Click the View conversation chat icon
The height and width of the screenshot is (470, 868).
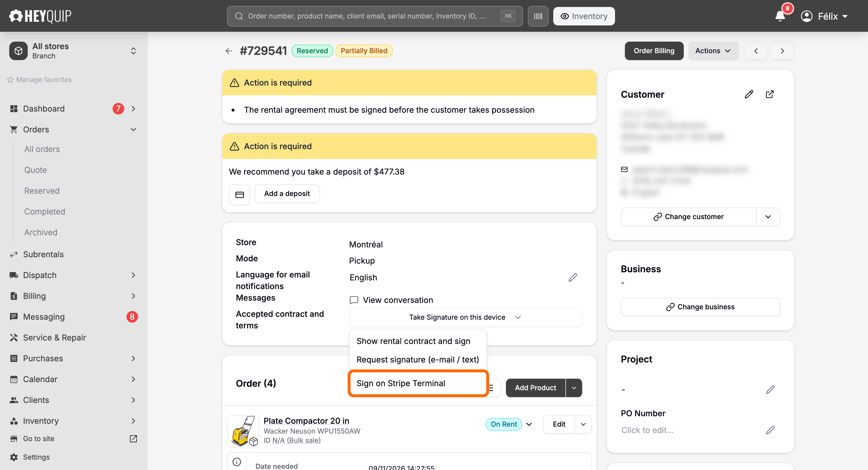354,300
